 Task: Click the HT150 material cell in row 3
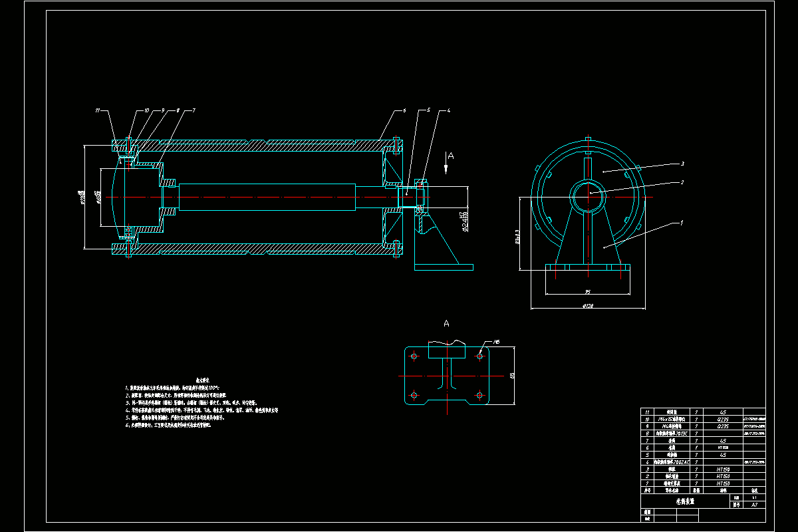pos(723,469)
